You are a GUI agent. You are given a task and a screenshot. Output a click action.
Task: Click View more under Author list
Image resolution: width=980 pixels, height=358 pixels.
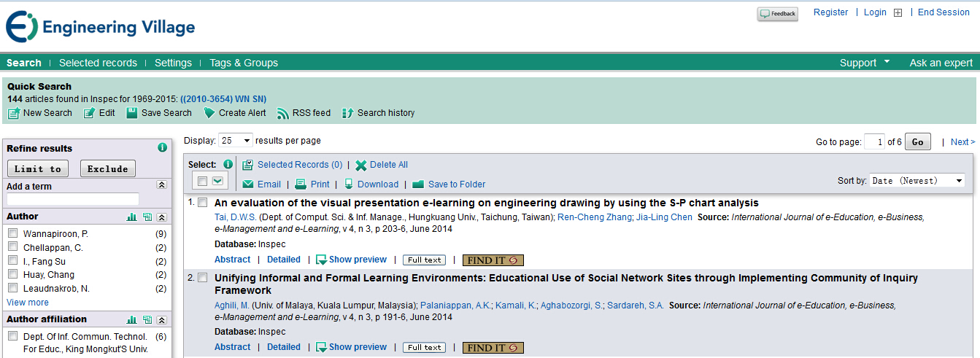28,303
